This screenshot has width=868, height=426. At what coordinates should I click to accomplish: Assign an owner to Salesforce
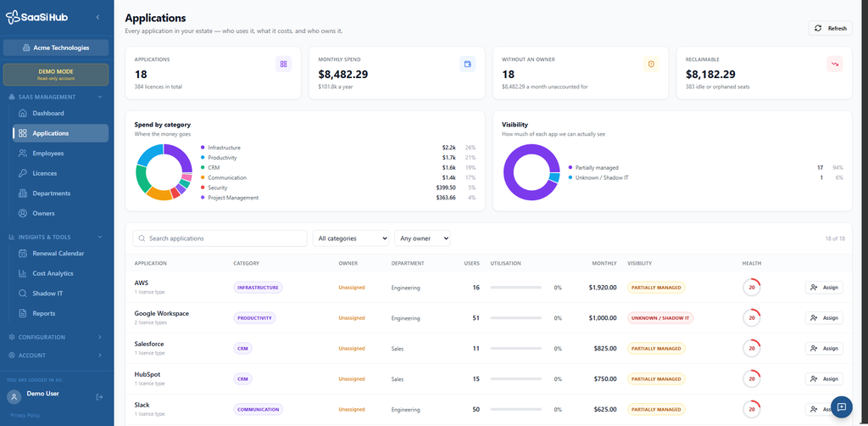[x=824, y=349]
